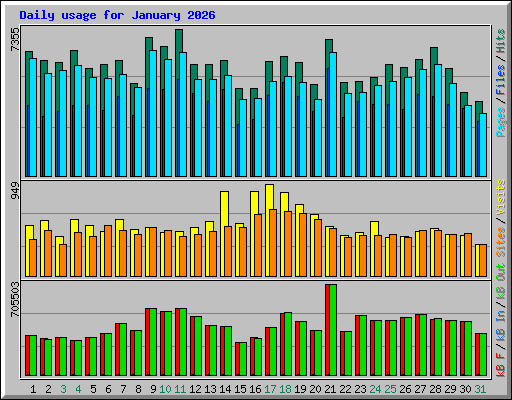The image size is (512, 400).
Task: Click day label 20 on the x-axis
Action: tap(315, 389)
